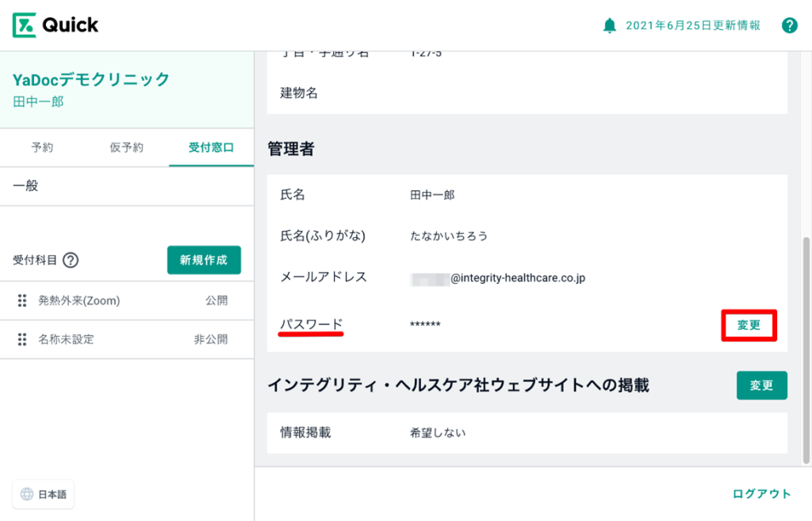Click the globe icon beside 日本語
The height and width of the screenshot is (521, 812).
pyautogui.click(x=27, y=494)
